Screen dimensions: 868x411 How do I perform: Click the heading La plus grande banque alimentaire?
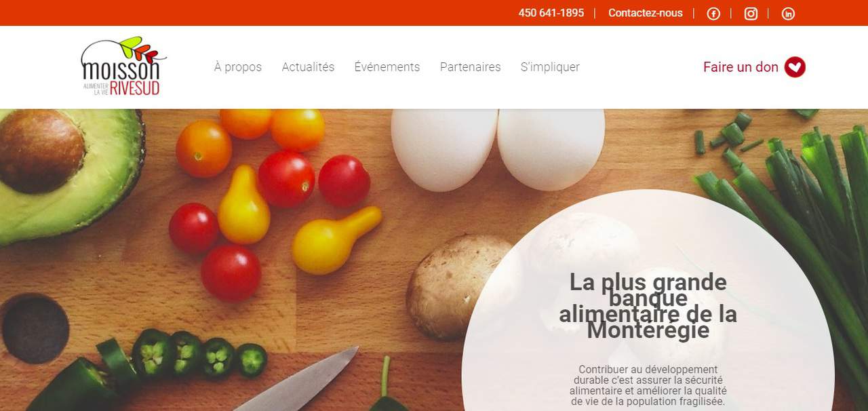pyautogui.click(x=648, y=306)
